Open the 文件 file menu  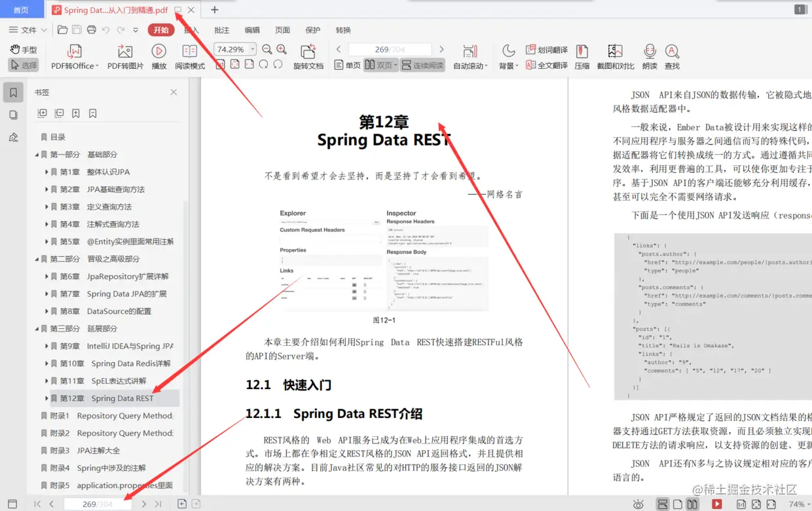click(x=28, y=30)
